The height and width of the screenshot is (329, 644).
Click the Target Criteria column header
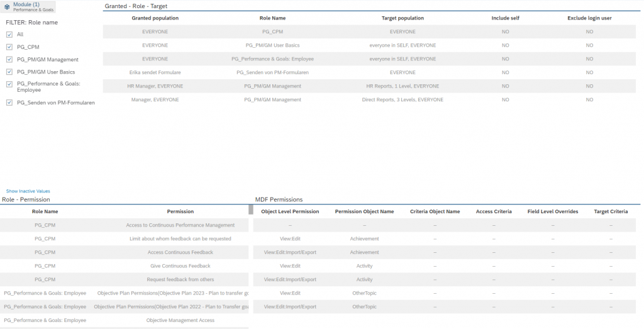point(611,211)
